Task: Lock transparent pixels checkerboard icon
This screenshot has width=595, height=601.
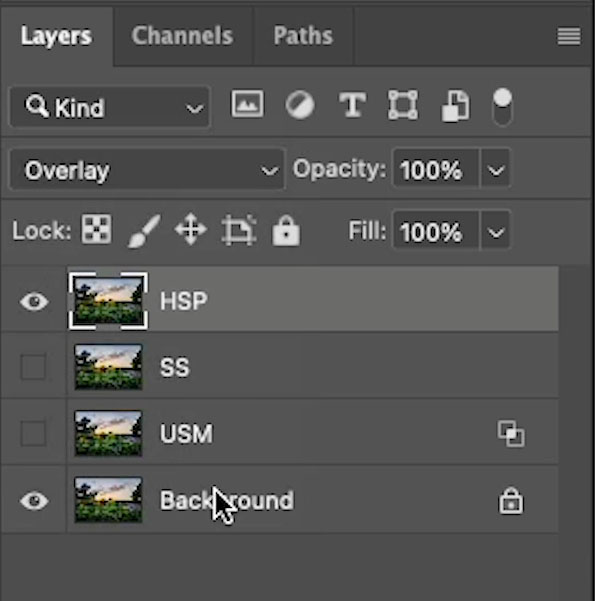Action: click(x=96, y=229)
